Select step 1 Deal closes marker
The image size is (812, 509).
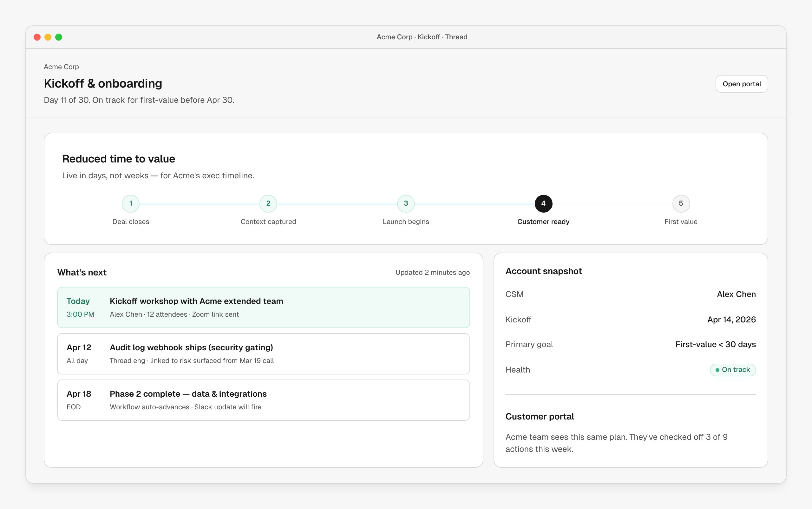click(131, 204)
